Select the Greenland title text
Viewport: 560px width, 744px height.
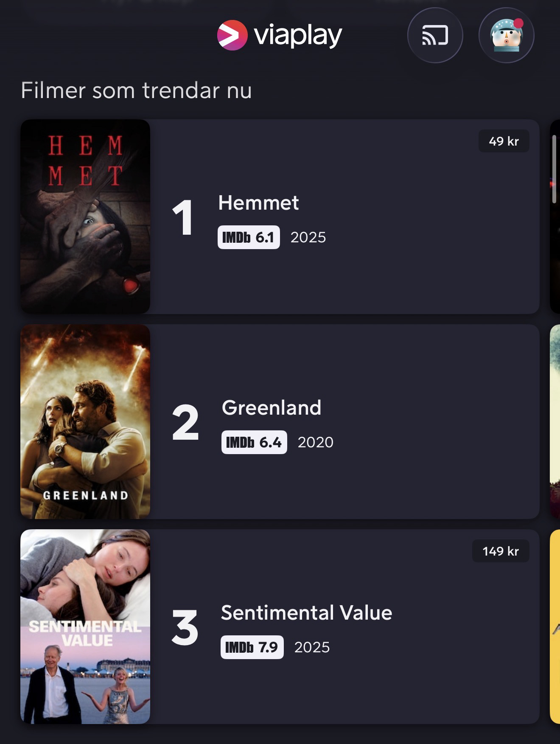click(272, 408)
